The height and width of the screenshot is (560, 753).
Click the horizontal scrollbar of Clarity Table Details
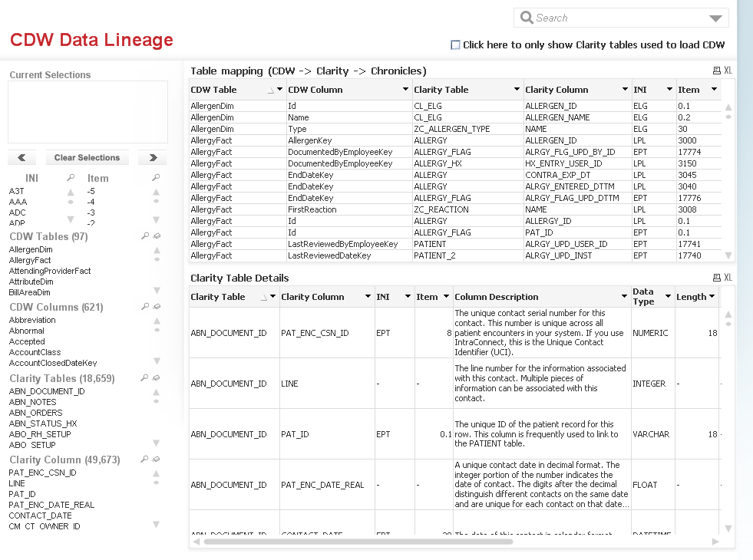click(358, 542)
